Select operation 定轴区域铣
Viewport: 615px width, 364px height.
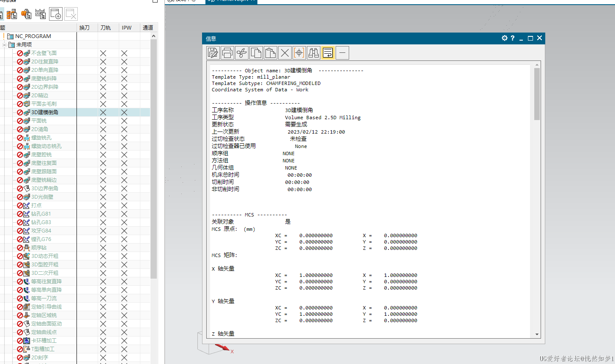coord(44,315)
